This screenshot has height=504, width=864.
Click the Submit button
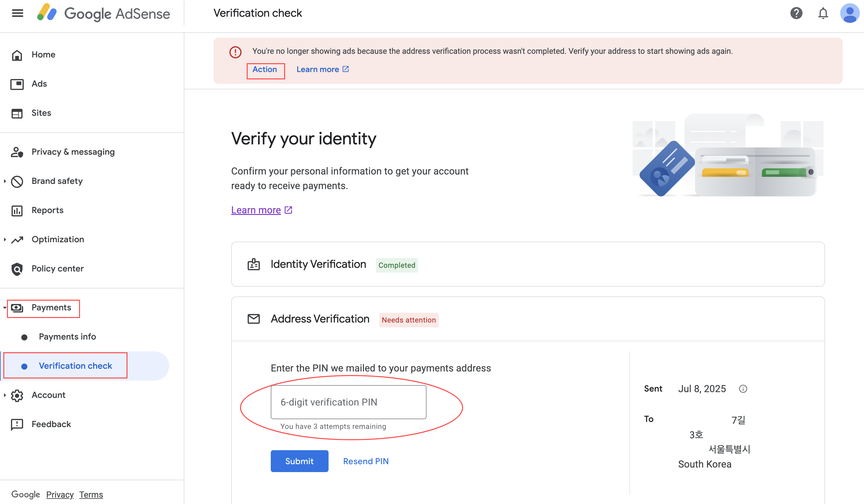(x=299, y=461)
